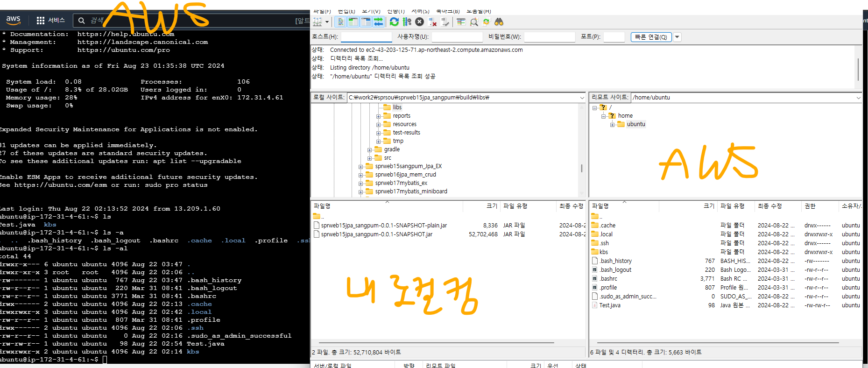Sort remote files by 최종 수정 column
Image resolution: width=868 pixels, height=368 pixels.
pos(778,206)
